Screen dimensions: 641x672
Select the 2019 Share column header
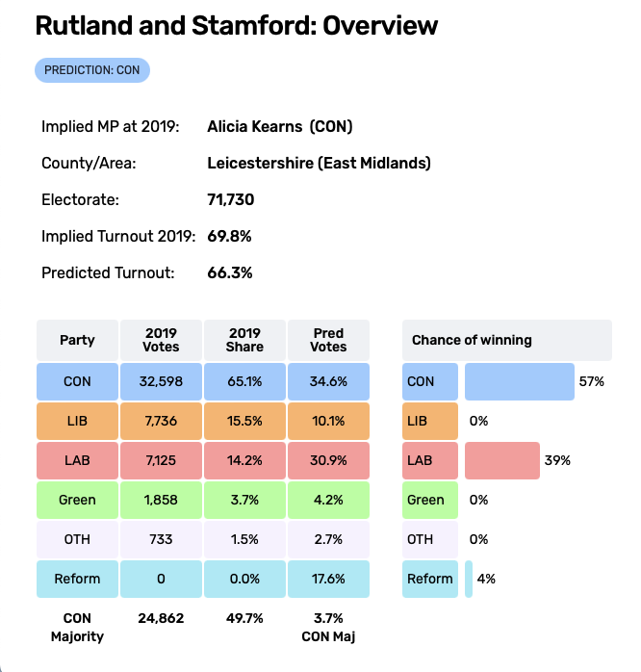244,340
